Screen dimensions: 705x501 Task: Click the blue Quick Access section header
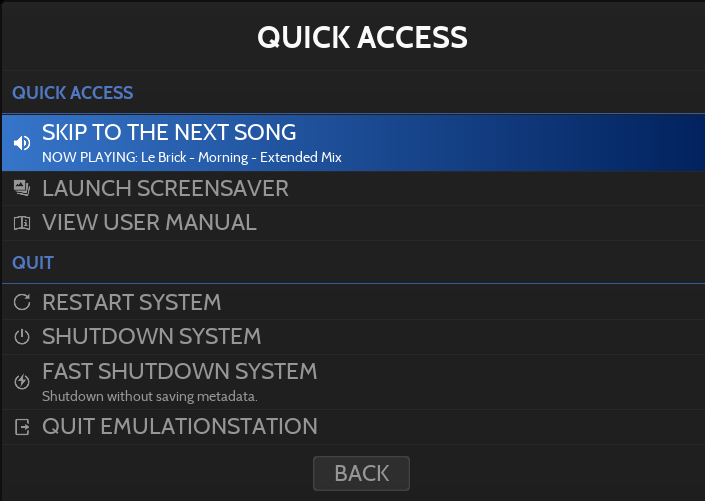pyautogui.click(x=72, y=93)
